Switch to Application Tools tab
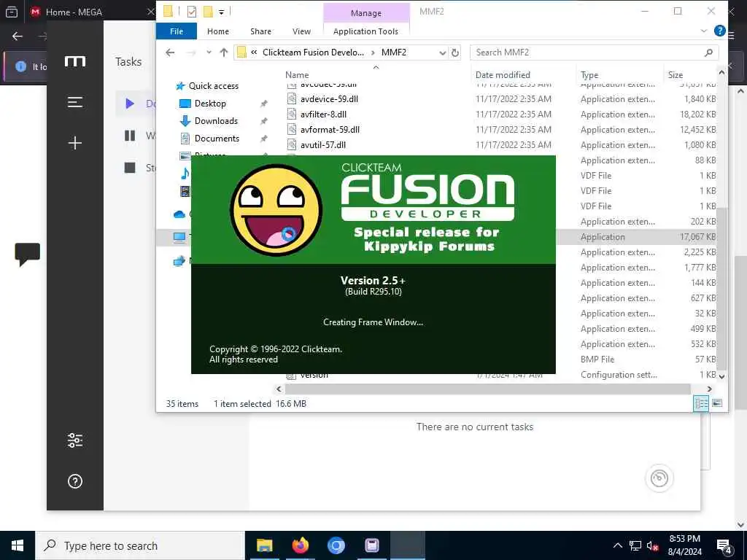Viewport: 747px width, 560px height. (x=365, y=31)
